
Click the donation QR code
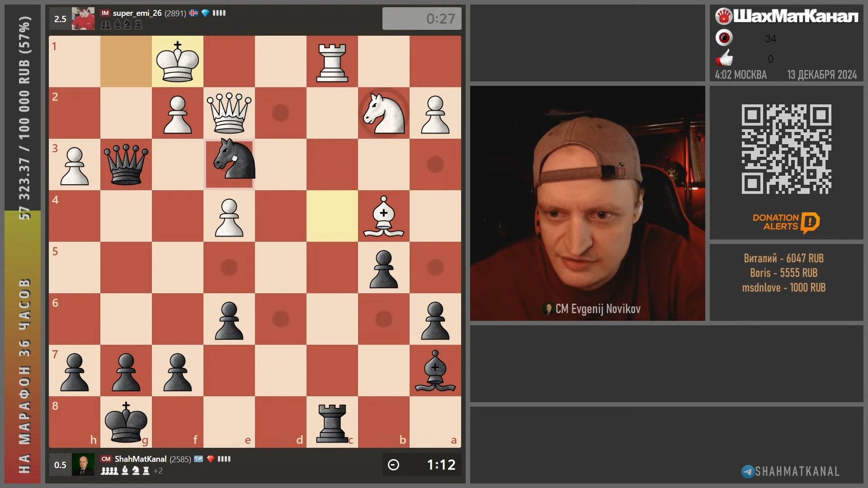[x=787, y=148]
